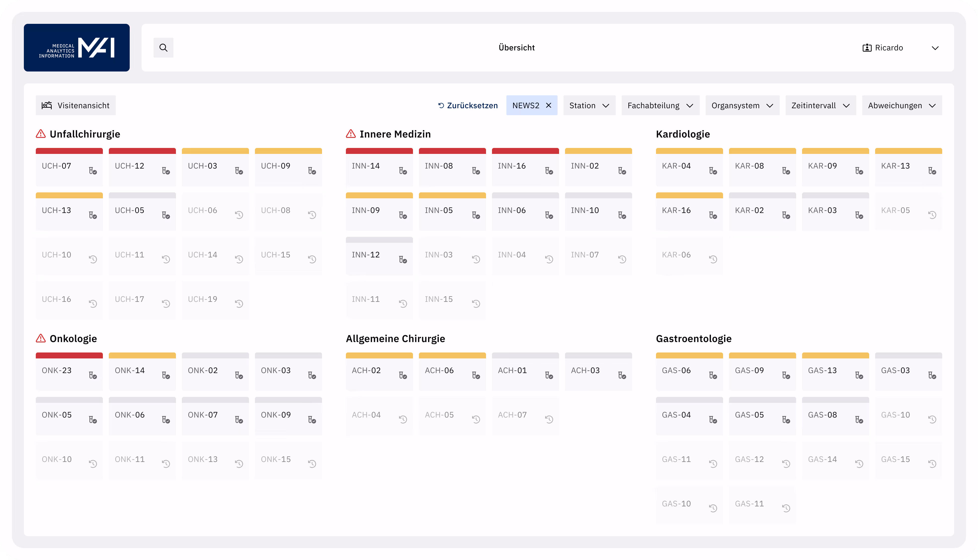The image size is (978, 560).
Task: Click the Medical Analytics Information logo
Action: coord(77,48)
